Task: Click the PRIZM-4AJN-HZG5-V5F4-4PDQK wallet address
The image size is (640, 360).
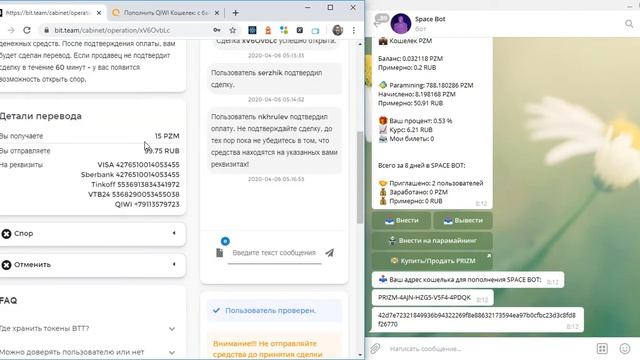Action: pos(424,298)
